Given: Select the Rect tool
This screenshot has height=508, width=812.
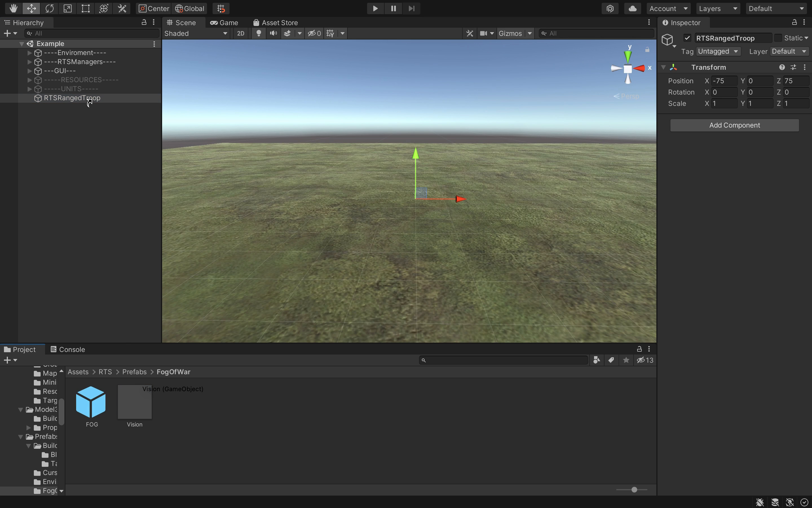Looking at the screenshot, I should point(85,8).
